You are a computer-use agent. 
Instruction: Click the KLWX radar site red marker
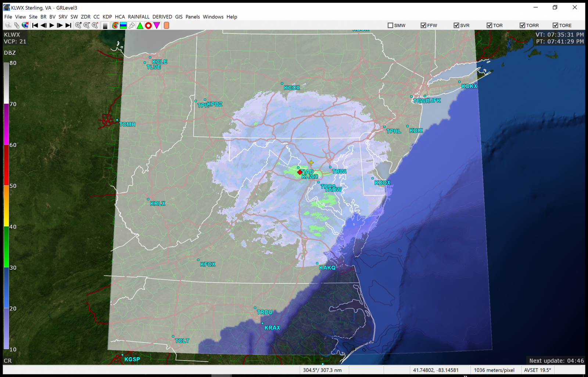coord(300,172)
